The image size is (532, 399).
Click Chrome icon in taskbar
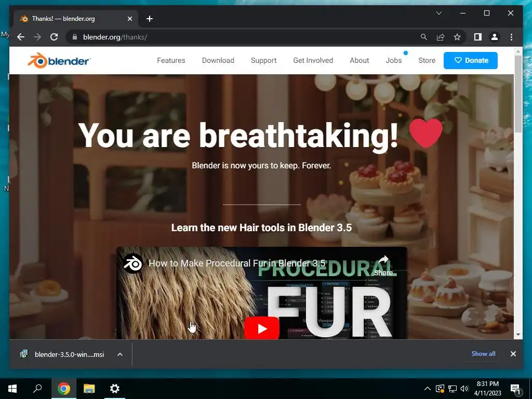coord(63,389)
